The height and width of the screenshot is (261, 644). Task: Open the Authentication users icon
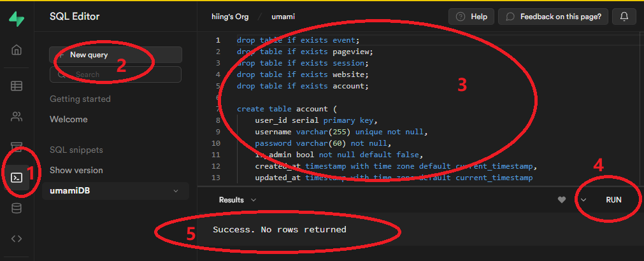click(x=17, y=116)
